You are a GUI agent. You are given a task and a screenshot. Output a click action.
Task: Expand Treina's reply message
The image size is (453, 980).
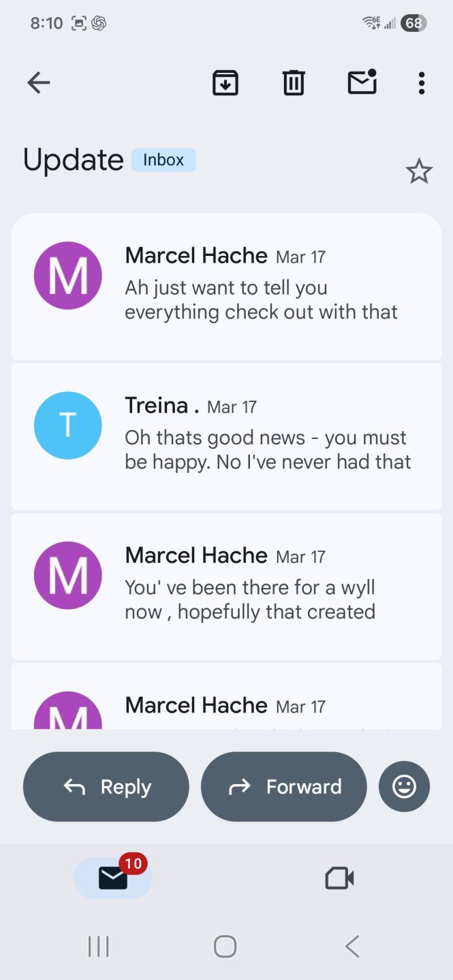(268, 436)
